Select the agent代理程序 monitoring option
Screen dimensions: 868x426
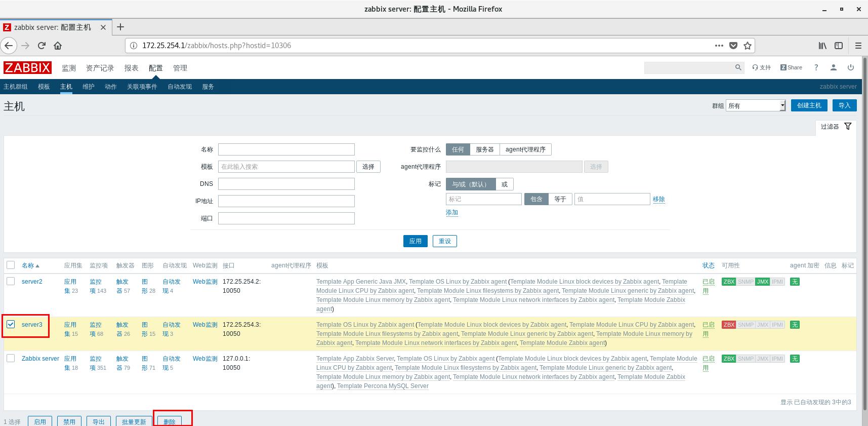click(525, 149)
